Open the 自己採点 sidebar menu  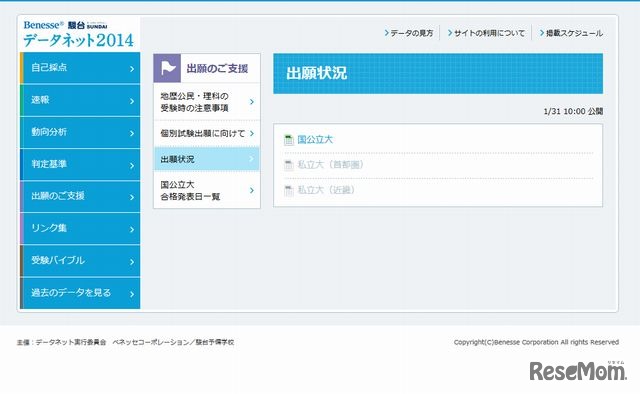[x=80, y=68]
